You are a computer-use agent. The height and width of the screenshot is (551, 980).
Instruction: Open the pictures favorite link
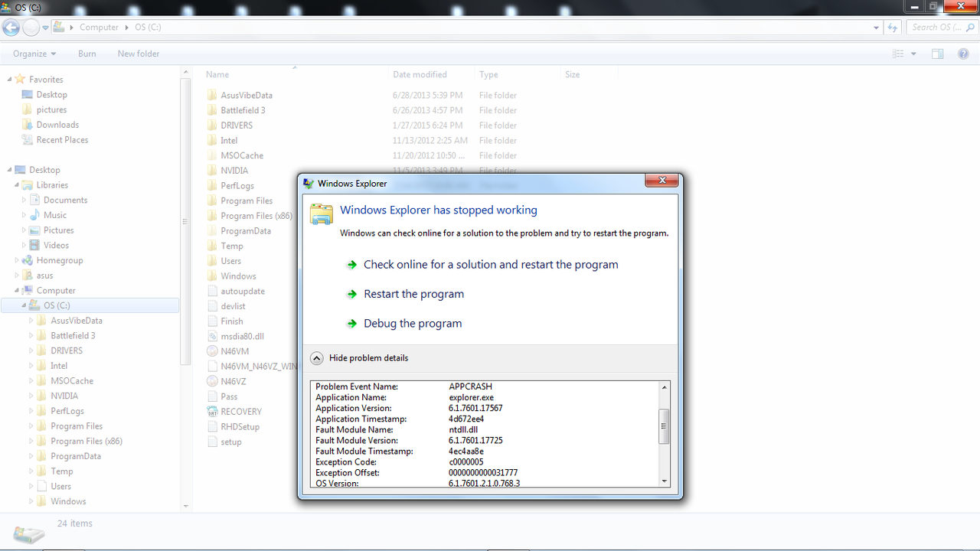pyautogui.click(x=51, y=109)
